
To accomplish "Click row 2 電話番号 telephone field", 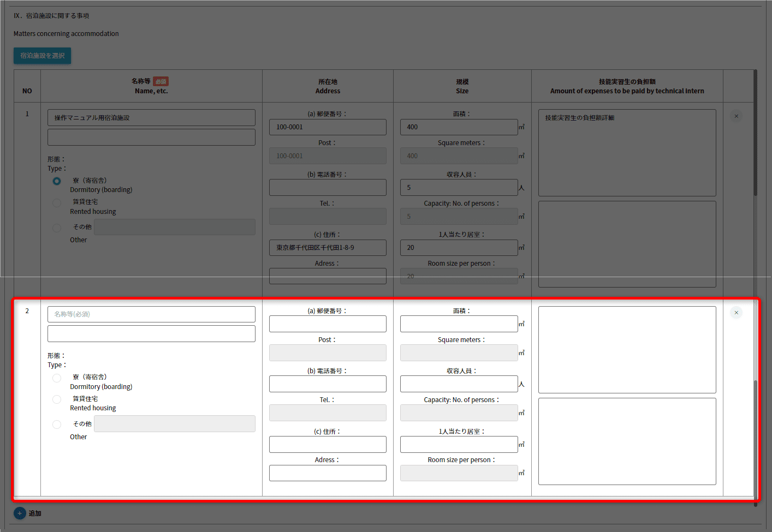I will [328, 384].
